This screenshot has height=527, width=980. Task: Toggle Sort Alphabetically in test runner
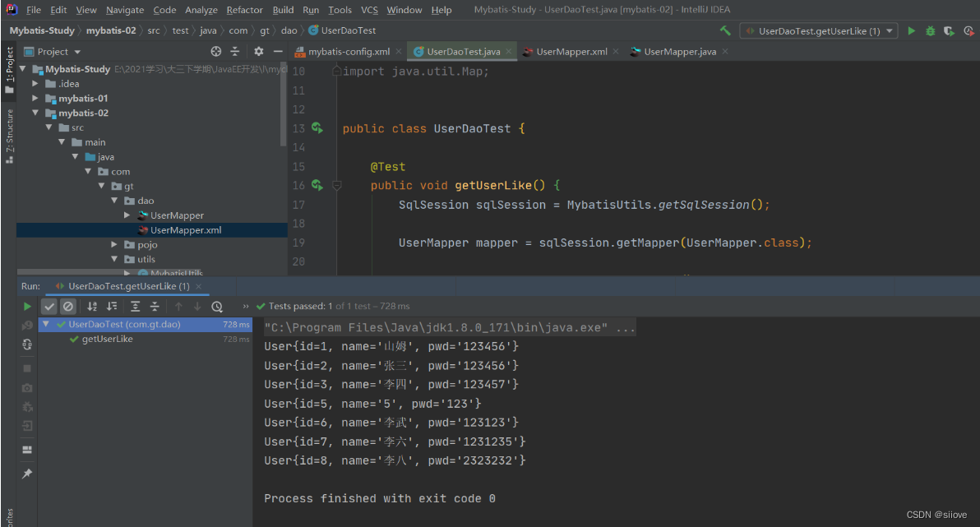(92, 307)
